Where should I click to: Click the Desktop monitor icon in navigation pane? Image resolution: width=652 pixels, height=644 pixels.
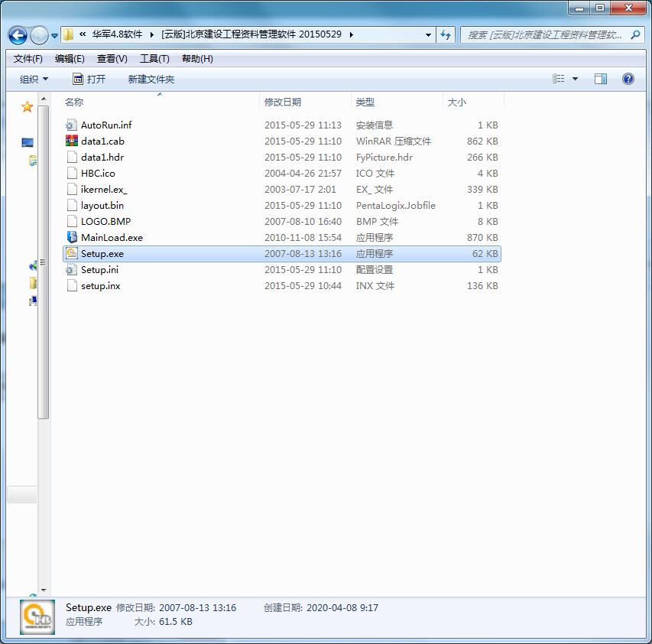pos(28,143)
